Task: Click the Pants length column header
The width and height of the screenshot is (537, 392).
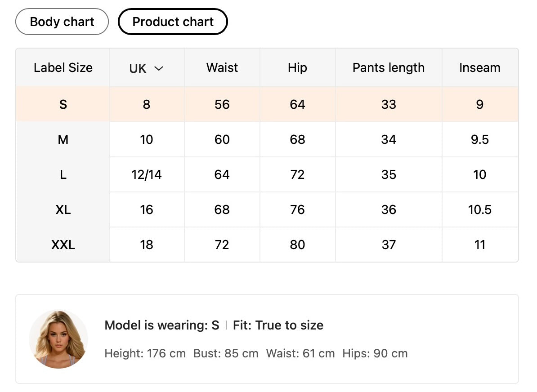Action: point(389,68)
